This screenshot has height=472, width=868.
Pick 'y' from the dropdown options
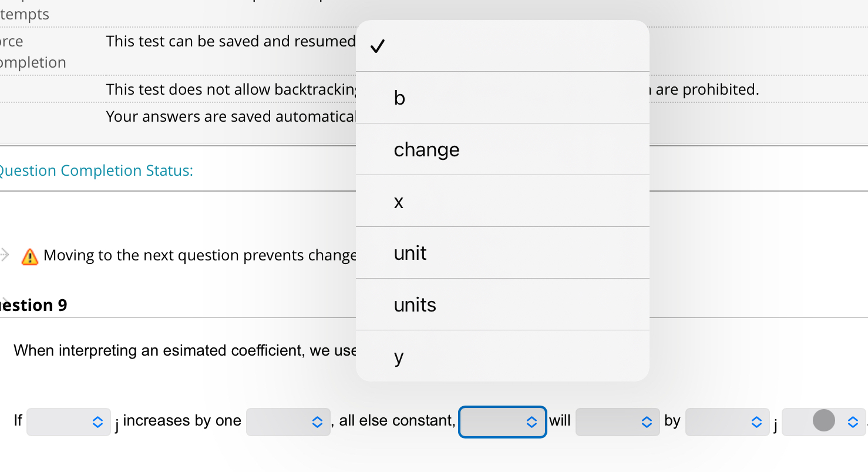(502, 356)
